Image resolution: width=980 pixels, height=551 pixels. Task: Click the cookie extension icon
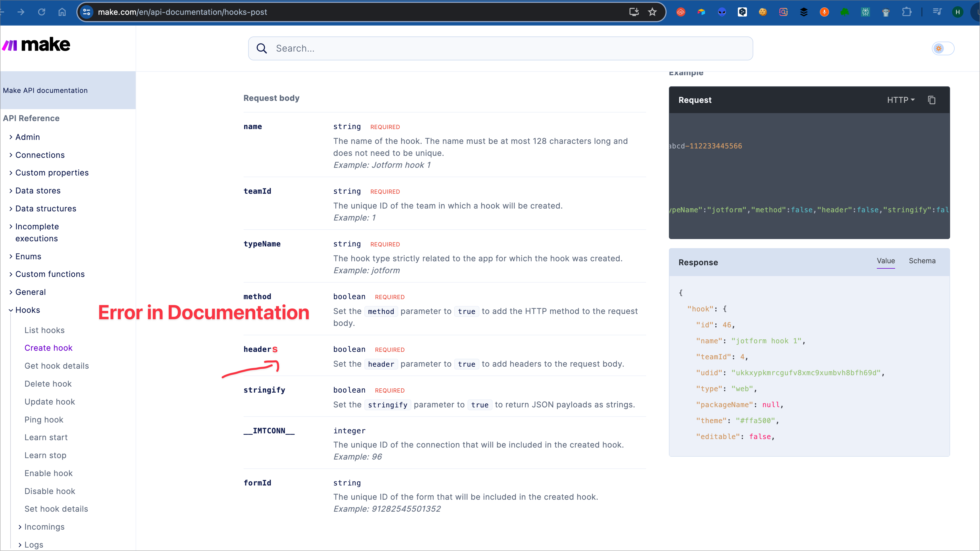[x=762, y=12]
